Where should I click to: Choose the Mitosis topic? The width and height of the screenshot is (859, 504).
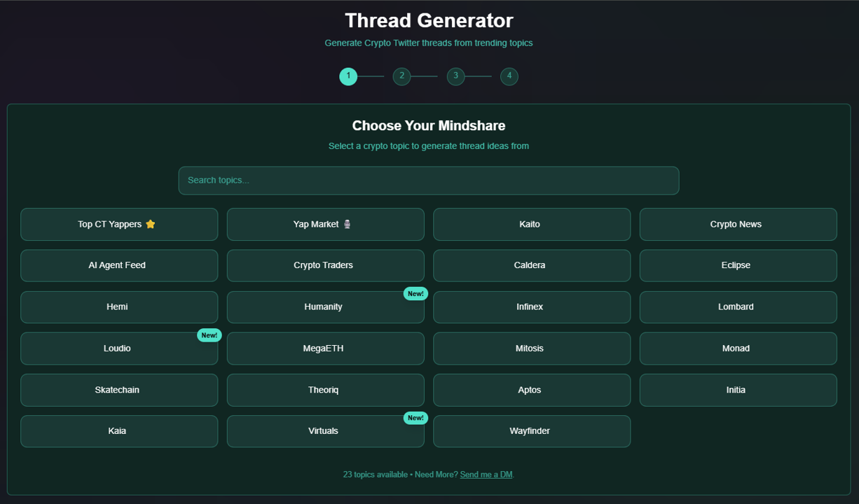(532, 348)
